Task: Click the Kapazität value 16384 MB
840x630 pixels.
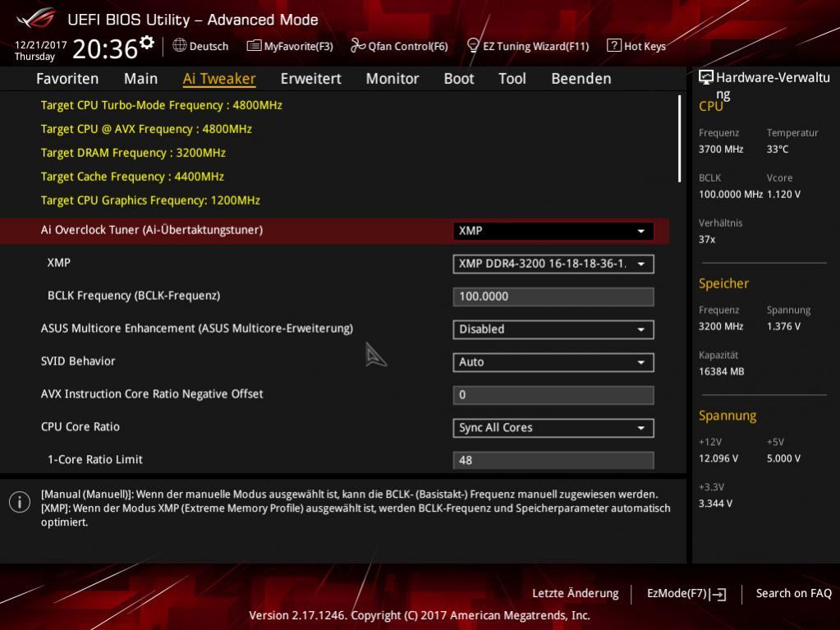Action: tap(722, 371)
